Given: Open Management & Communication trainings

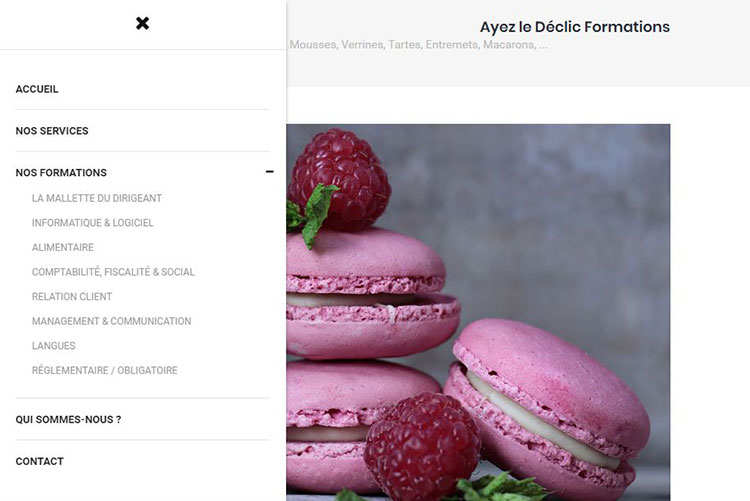Looking at the screenshot, I should [x=111, y=321].
